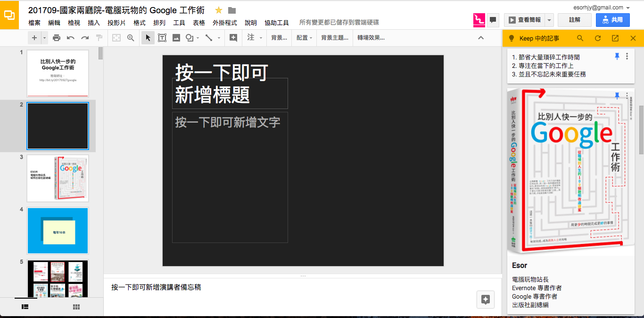Open the 外掛程式 menu
This screenshot has height=318, width=644.
225,23
